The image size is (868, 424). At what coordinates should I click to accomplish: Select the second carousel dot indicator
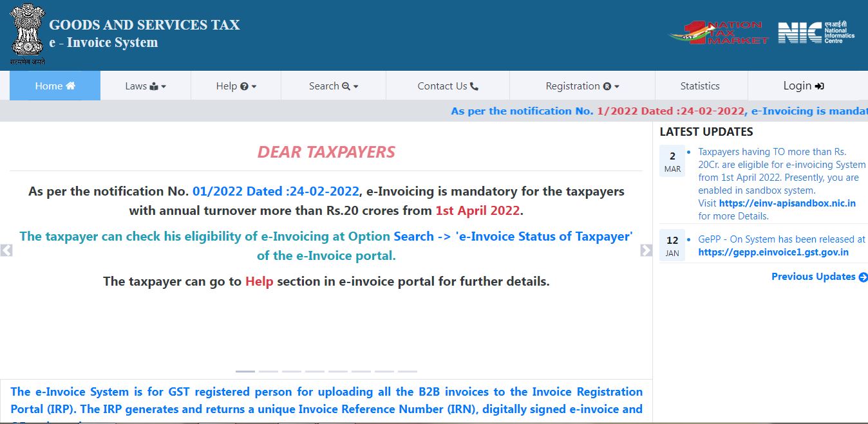pos(268,372)
